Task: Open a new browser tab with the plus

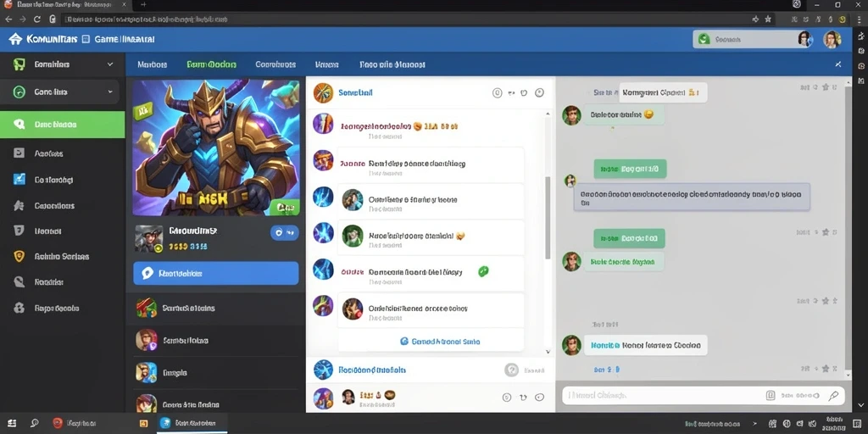Action: coord(143,4)
